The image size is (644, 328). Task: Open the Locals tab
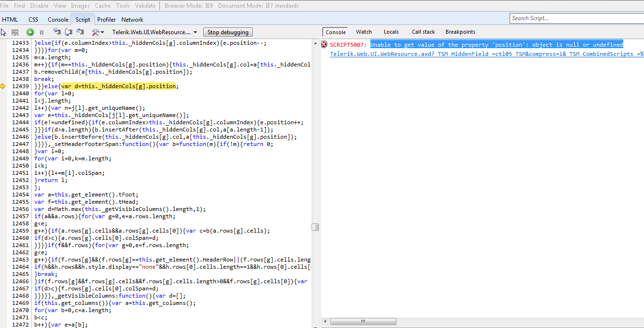391,32
